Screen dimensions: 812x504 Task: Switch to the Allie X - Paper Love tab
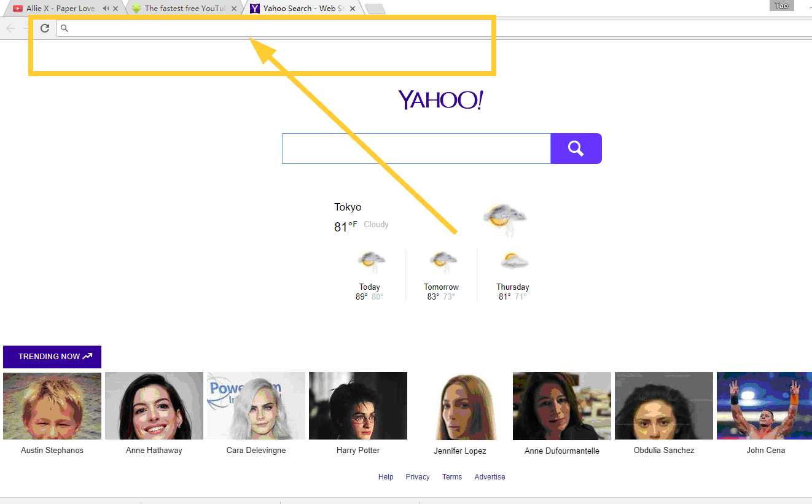click(x=65, y=9)
